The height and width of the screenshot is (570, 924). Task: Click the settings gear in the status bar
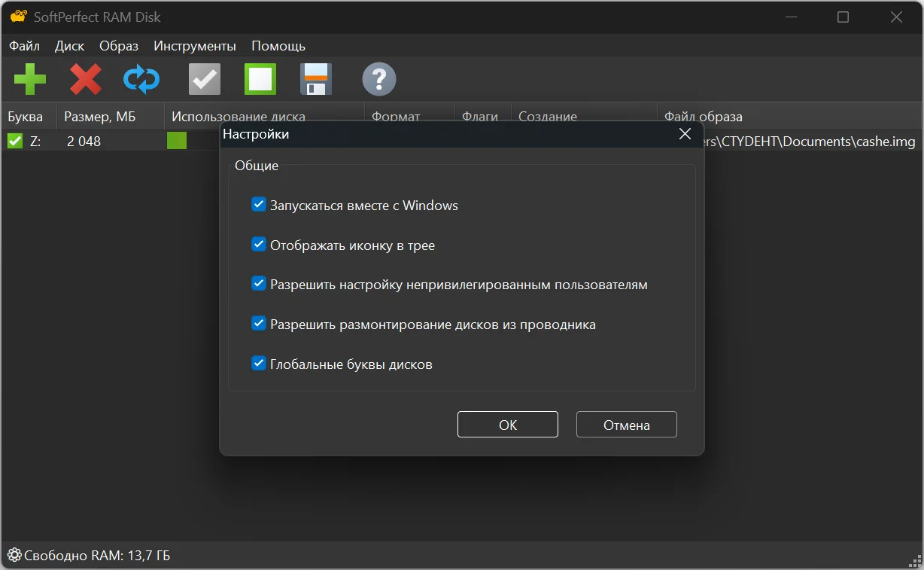tap(14, 556)
